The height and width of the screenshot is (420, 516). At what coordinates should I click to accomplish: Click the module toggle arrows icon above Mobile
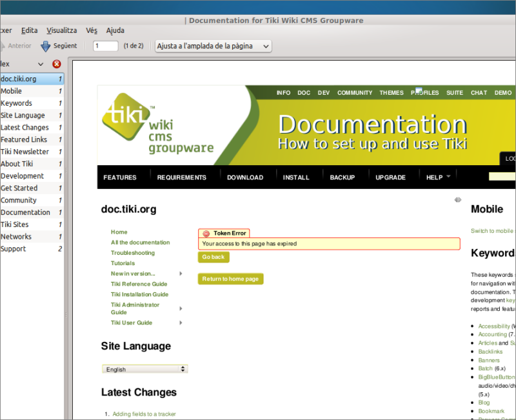pyautogui.click(x=458, y=200)
